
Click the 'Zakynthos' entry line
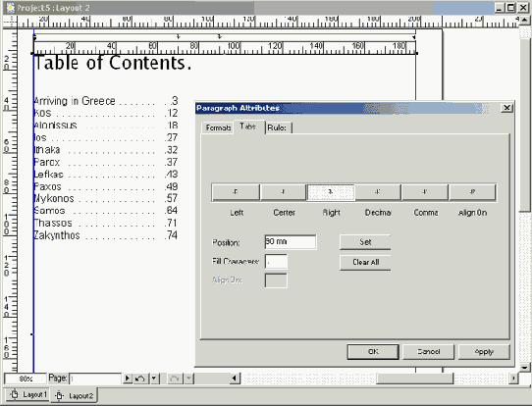pyautogui.click(x=106, y=235)
